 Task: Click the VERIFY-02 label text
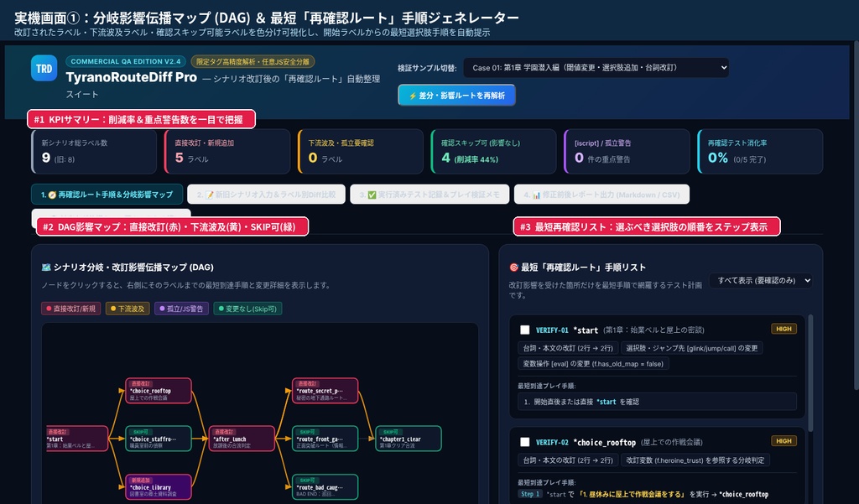tap(552, 442)
